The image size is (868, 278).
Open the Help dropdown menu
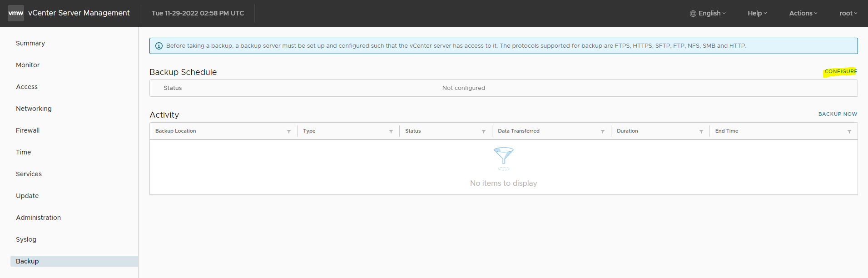(x=757, y=13)
